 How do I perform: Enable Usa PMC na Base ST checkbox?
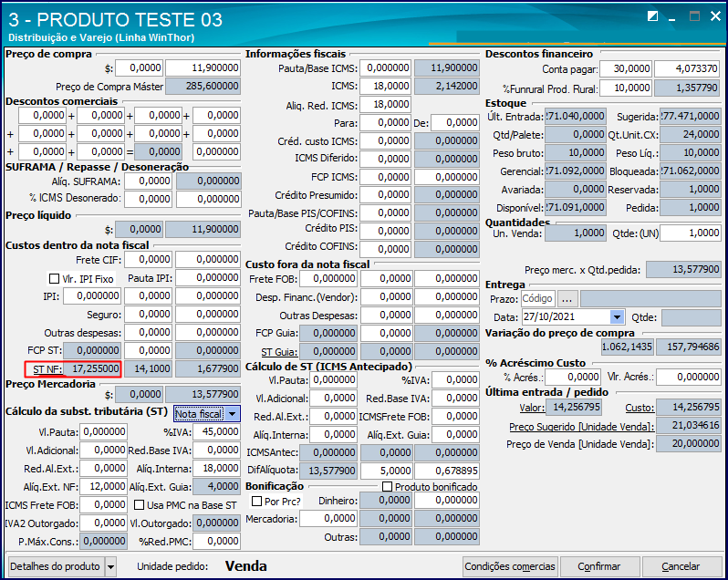139,505
